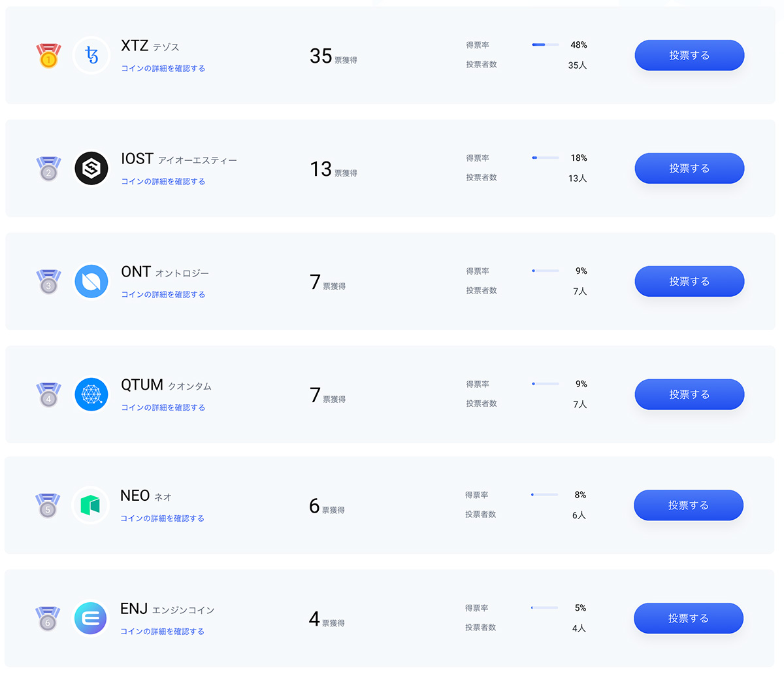Vote for XTZ with 投票する button

689,56
